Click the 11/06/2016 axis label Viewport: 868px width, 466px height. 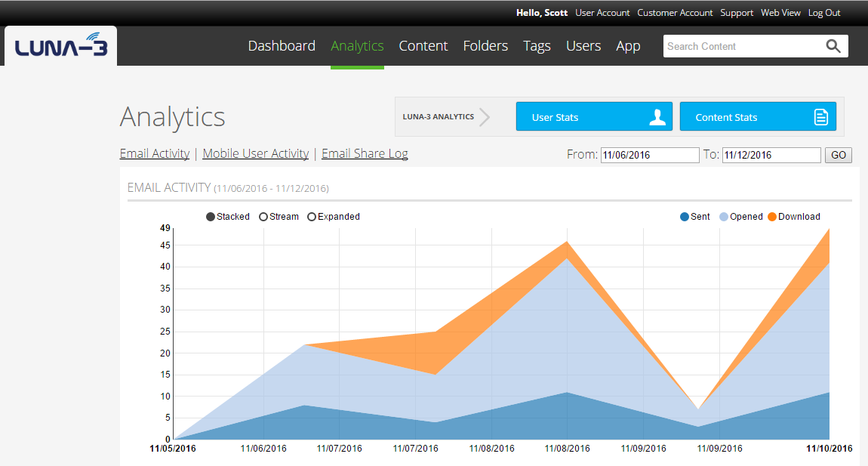click(263, 449)
